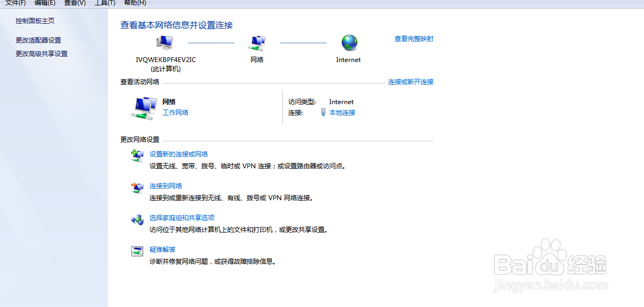Click 选择家庭组和共享选项 link
The image size is (644, 307).
pos(182,217)
